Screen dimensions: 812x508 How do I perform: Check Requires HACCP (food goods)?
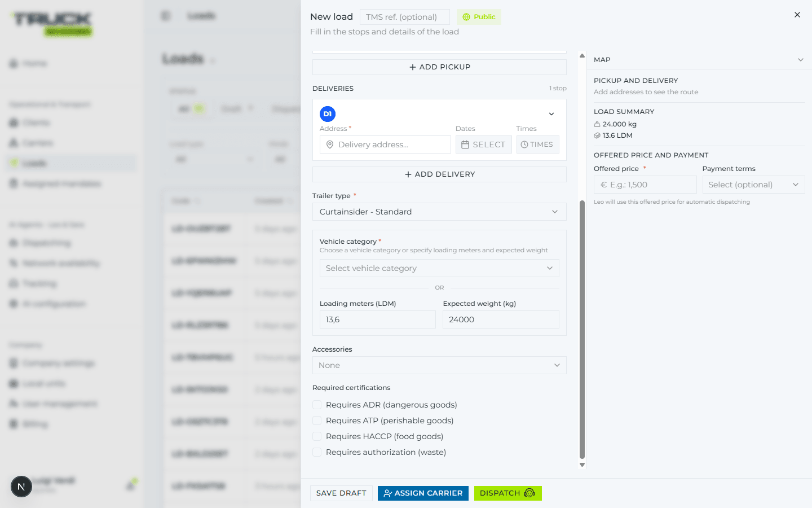click(317, 436)
